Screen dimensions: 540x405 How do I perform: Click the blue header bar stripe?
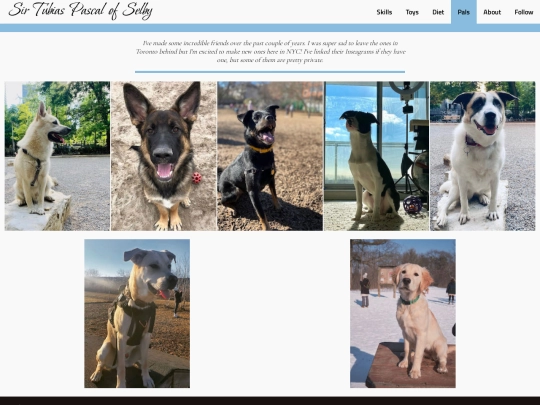click(x=270, y=28)
